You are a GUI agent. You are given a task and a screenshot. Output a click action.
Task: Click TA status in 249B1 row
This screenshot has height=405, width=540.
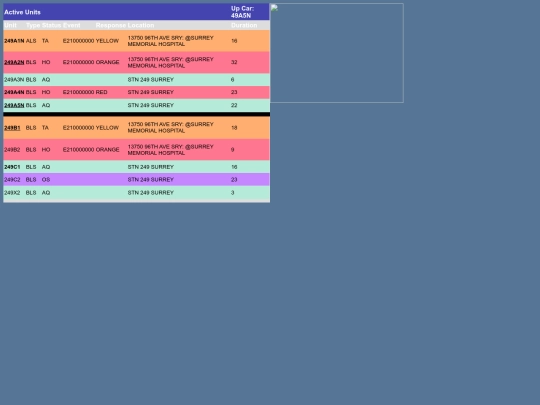tap(45, 128)
